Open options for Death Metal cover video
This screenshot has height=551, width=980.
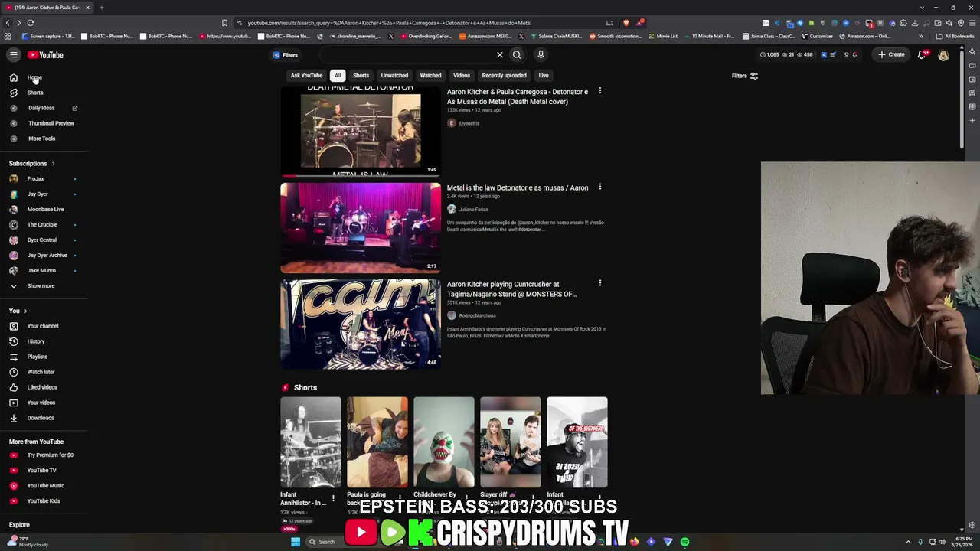[600, 91]
